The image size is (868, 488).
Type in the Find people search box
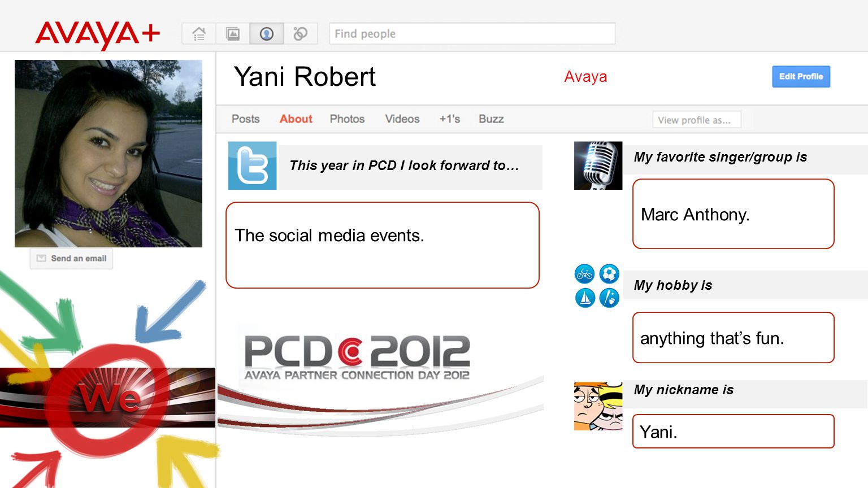pos(472,34)
